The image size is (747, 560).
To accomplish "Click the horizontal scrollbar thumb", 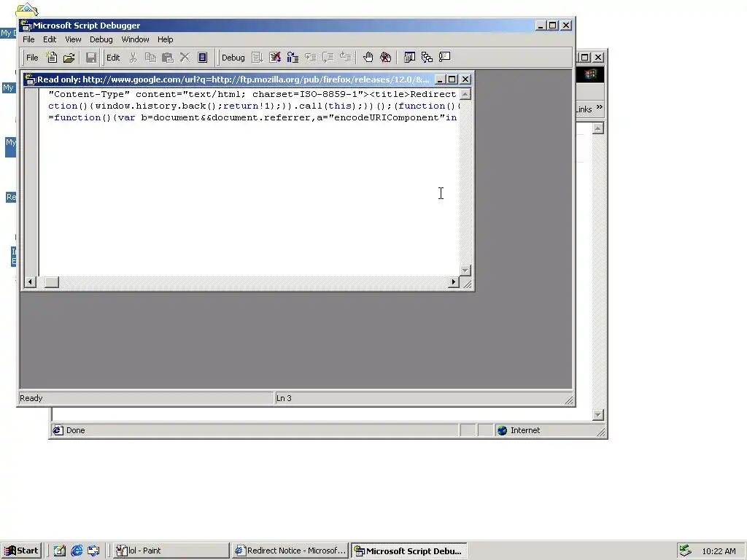I will 52,282.
